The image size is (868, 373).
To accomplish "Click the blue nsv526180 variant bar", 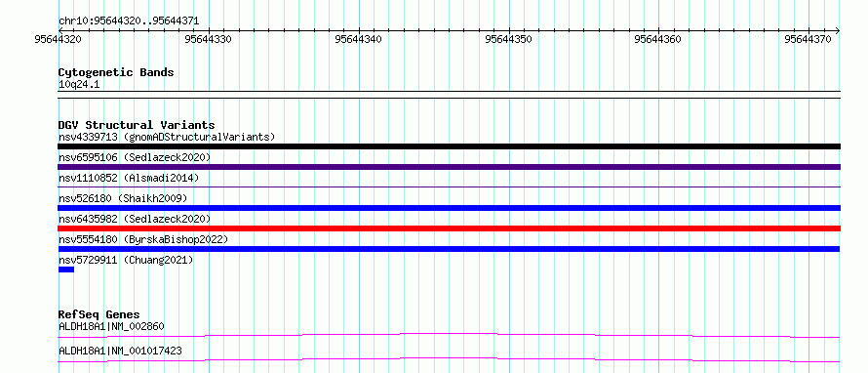I will click(449, 208).
